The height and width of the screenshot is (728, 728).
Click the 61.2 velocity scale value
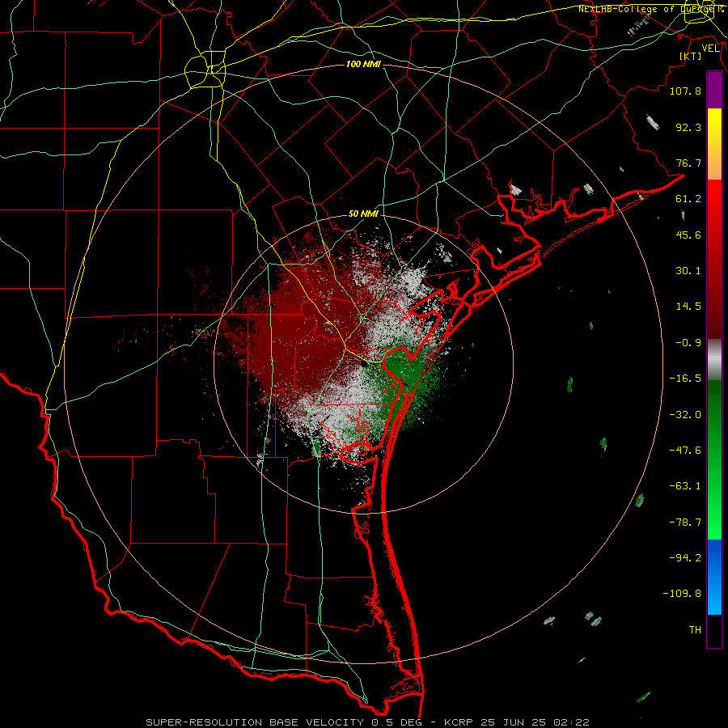pyautogui.click(x=688, y=199)
